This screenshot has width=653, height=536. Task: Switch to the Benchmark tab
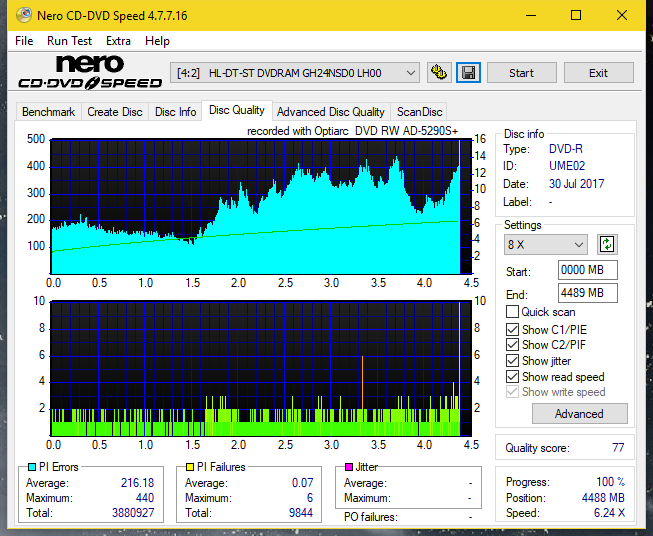pos(49,112)
